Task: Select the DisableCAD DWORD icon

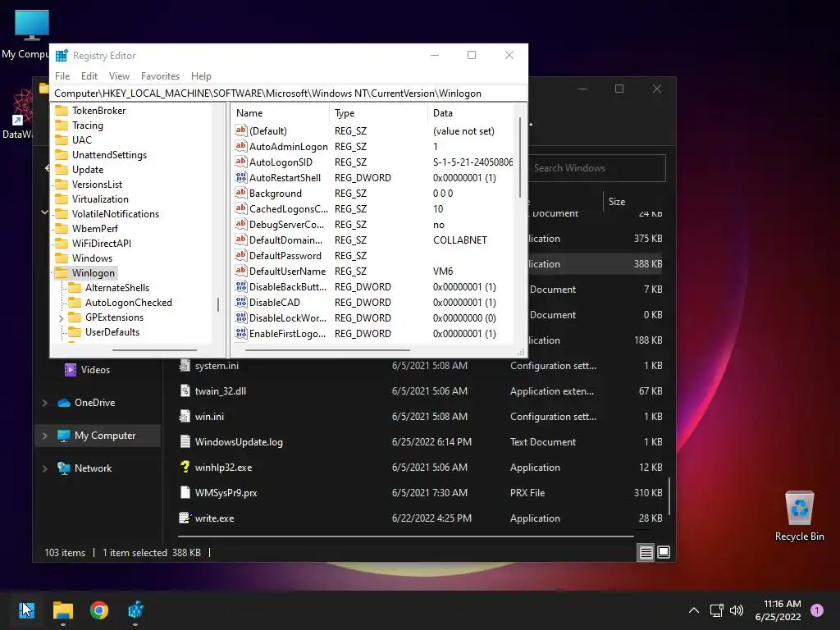Action: point(241,302)
